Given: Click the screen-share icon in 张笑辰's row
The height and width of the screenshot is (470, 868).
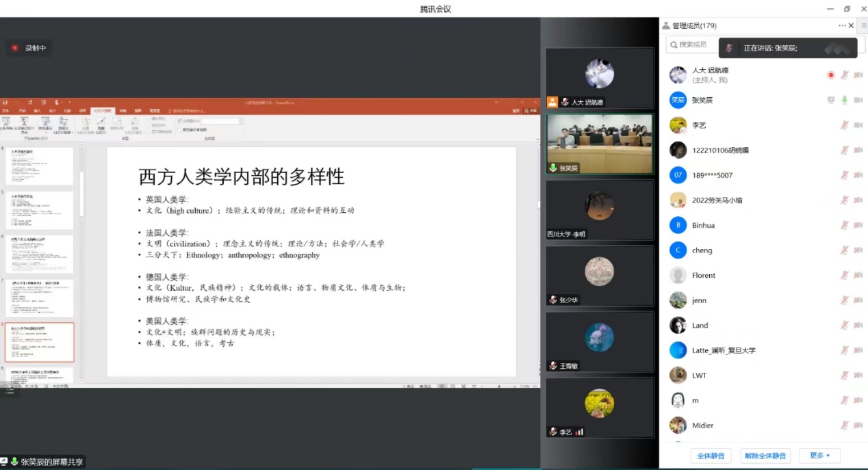Looking at the screenshot, I should [x=831, y=100].
